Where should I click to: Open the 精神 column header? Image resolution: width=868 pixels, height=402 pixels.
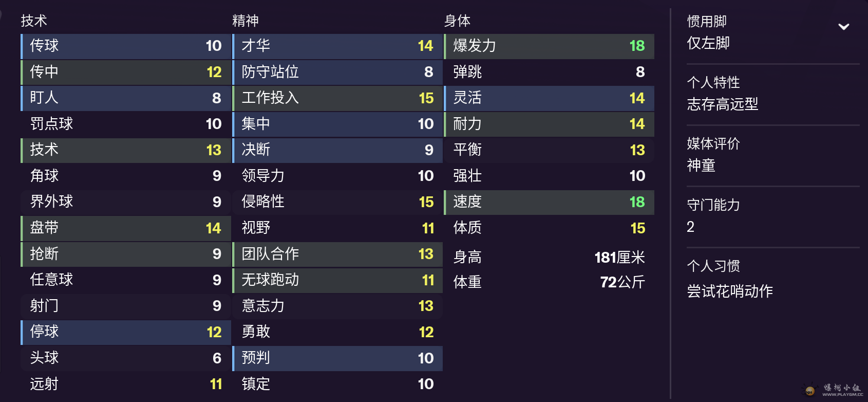pyautogui.click(x=246, y=21)
